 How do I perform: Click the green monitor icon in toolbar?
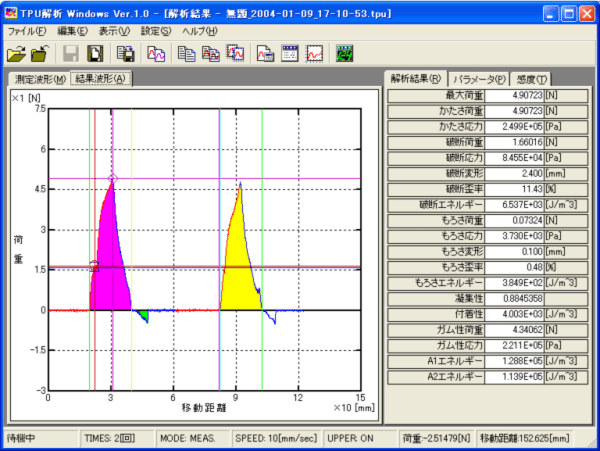[346, 54]
